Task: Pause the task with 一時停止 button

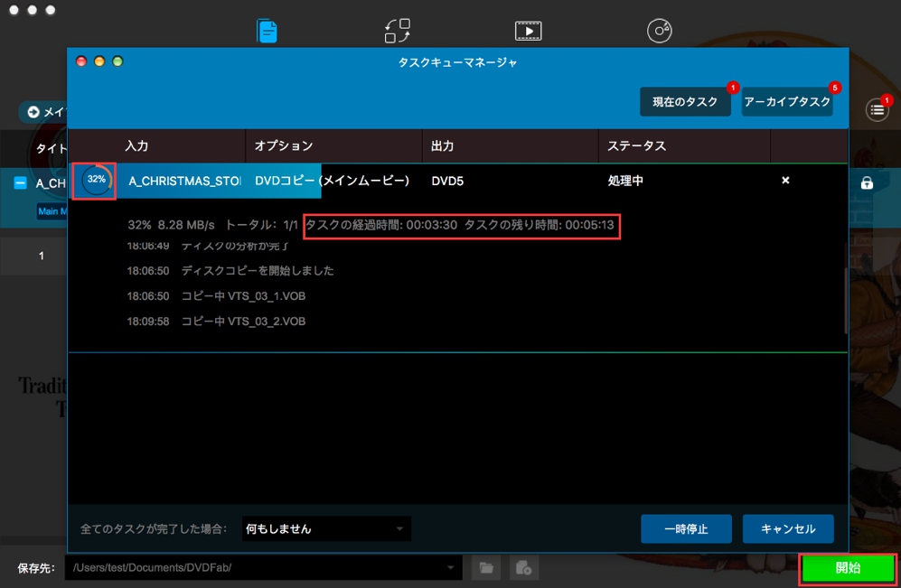Action: tap(686, 529)
